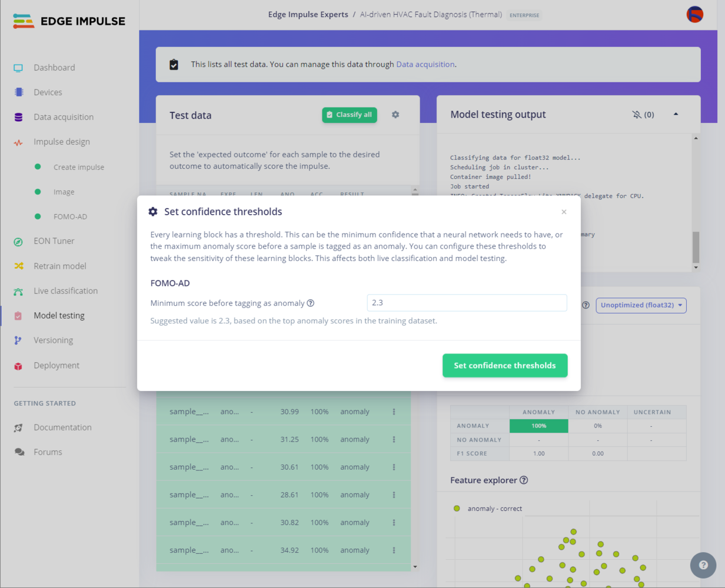Viewport: 725px width, 588px height.
Task: Go to Data acquisition in sidebar
Action: tap(64, 117)
